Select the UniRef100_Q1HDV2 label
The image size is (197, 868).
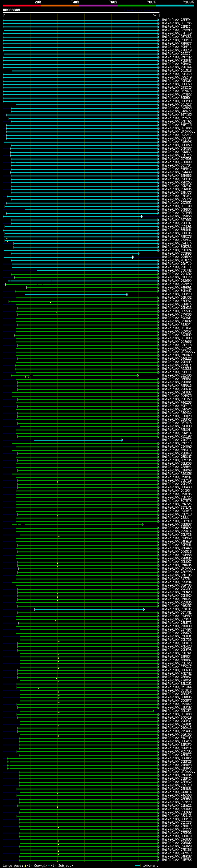176,769
